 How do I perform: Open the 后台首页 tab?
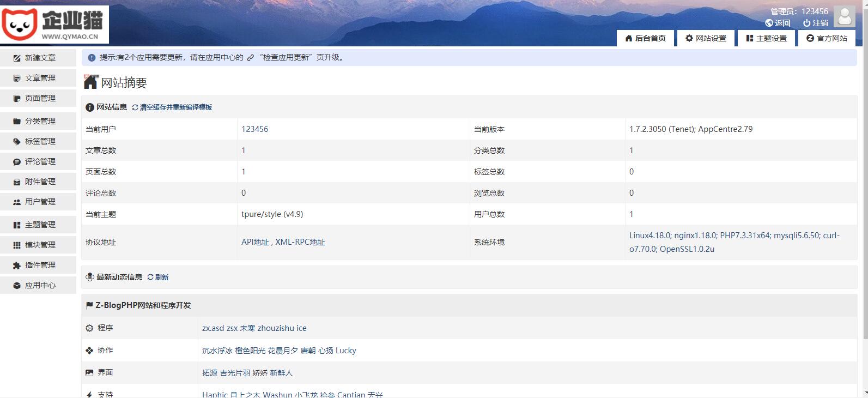[x=645, y=38]
